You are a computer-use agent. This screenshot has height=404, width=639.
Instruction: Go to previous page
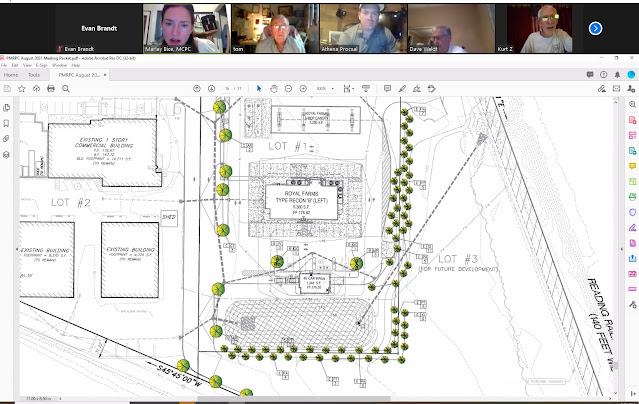[x=197, y=88]
